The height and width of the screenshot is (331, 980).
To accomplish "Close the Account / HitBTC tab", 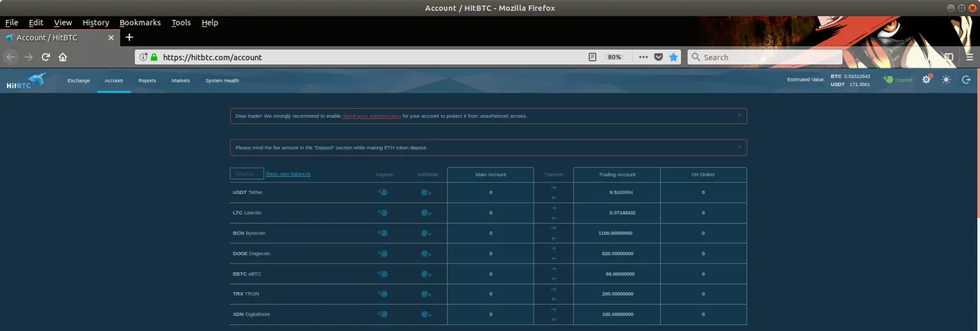I will point(111,37).
